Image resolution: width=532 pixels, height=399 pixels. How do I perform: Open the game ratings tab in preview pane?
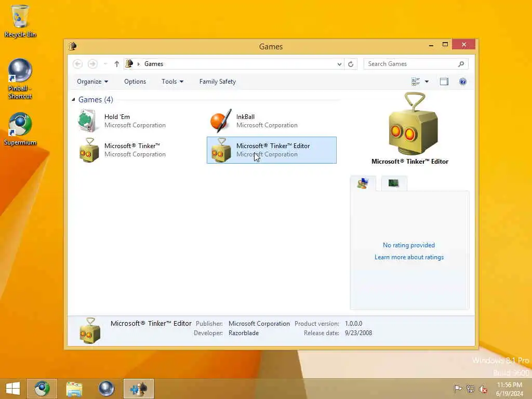[363, 183]
